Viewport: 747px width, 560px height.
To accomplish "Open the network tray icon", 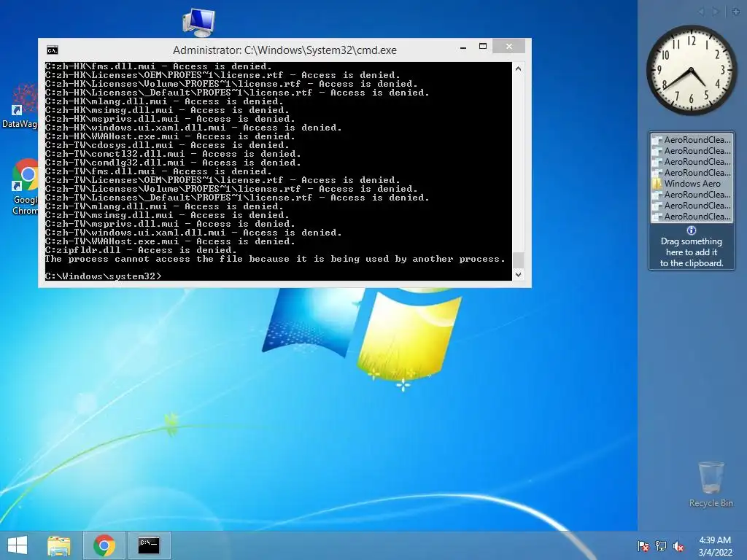I will point(661,546).
